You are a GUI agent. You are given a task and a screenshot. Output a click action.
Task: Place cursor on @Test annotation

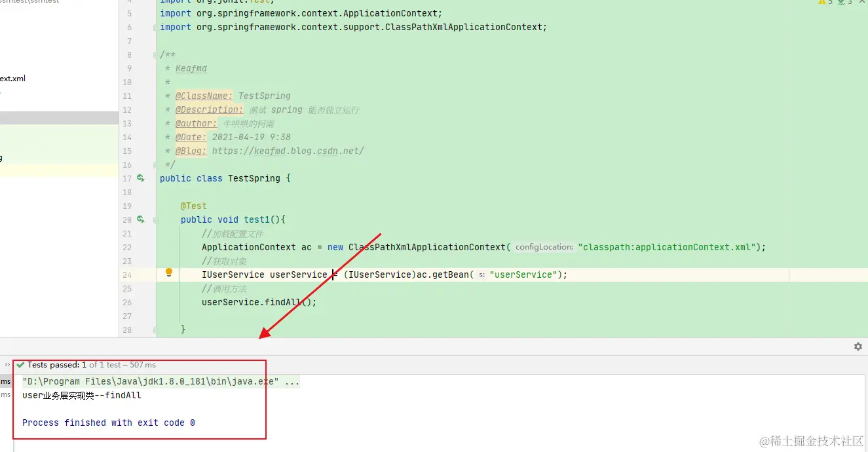194,206
